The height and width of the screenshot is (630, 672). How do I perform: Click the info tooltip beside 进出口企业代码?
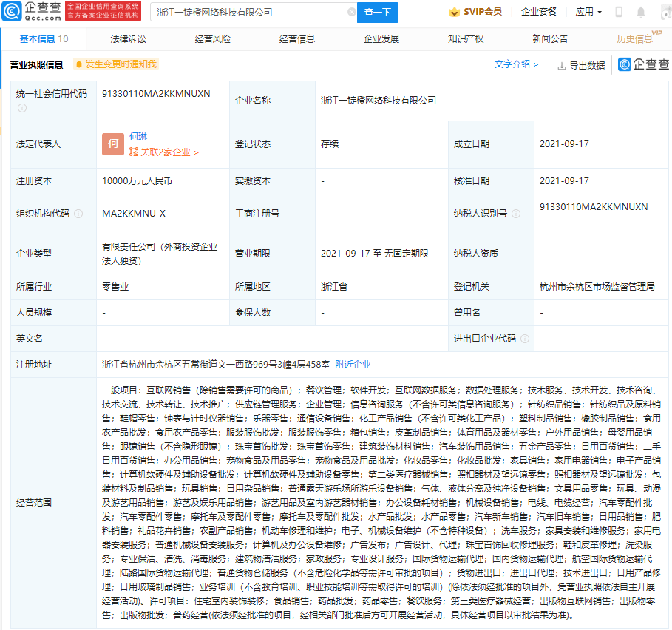pyautogui.click(x=525, y=338)
